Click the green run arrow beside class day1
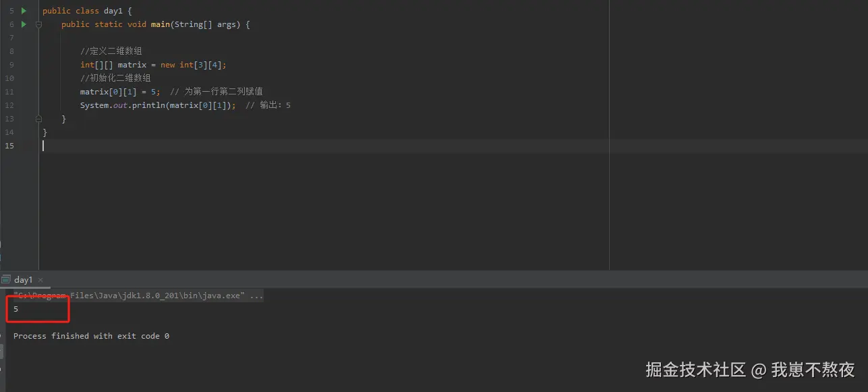The image size is (868, 392). (x=24, y=11)
